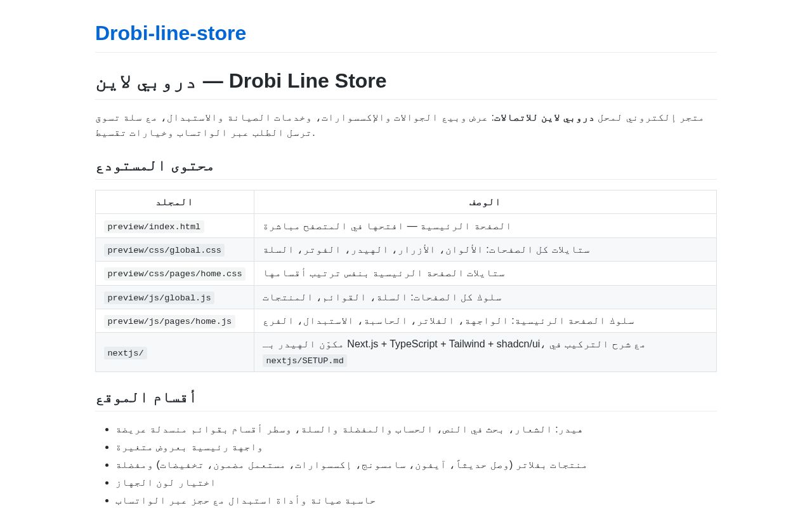Image resolution: width=812 pixels, height=508 pixels.
Task: Click the الوصف table column header
Action: pos(485,202)
